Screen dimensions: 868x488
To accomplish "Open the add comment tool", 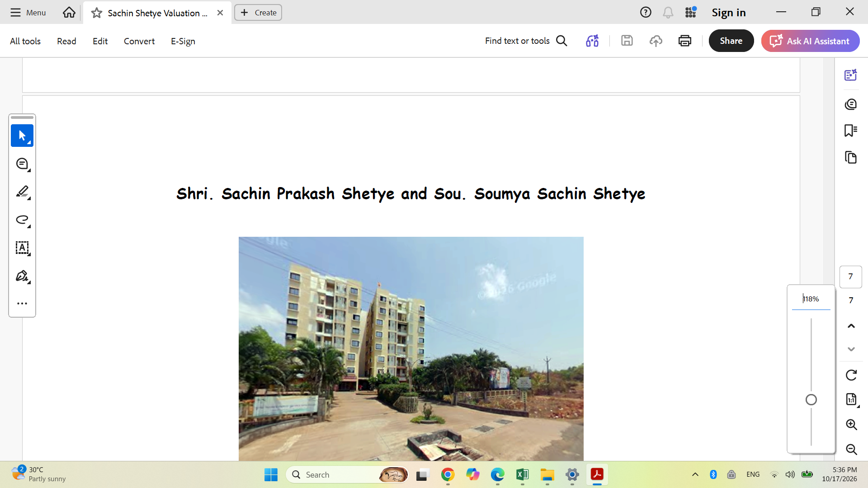I will click(22, 164).
